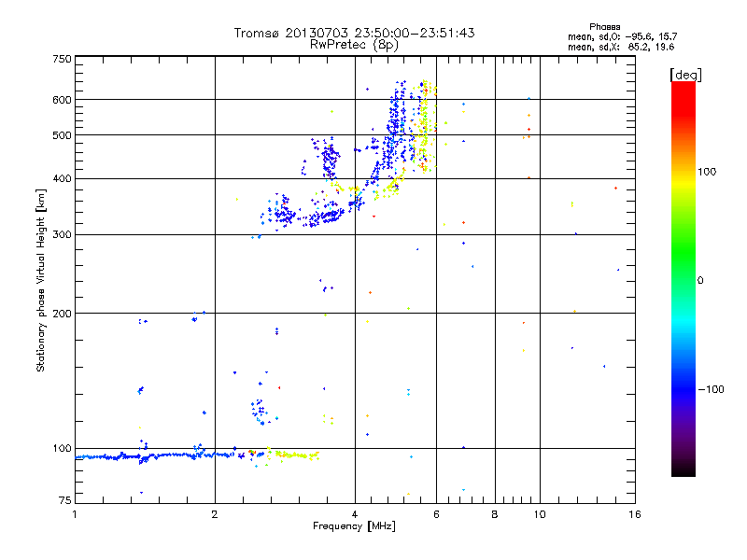The width and height of the screenshot is (747, 560).
Task: Click the y-axis tick label "600"
Action: coord(62,100)
